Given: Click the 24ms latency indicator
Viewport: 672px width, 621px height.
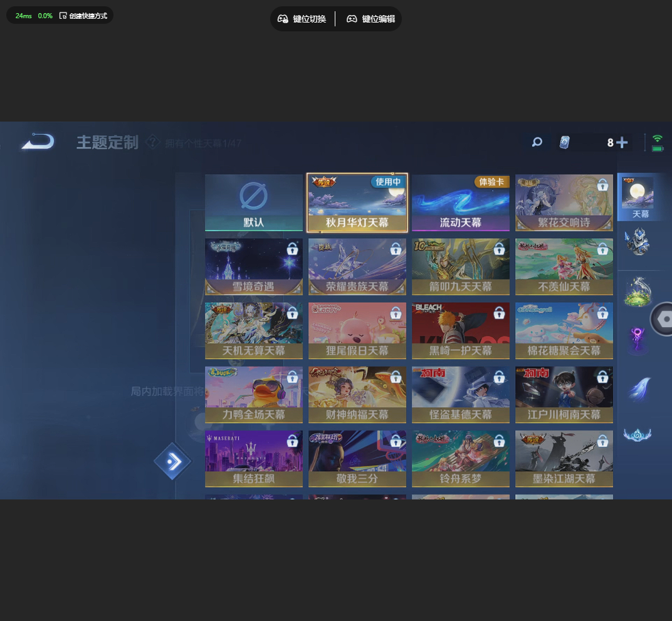Looking at the screenshot, I should [x=24, y=16].
